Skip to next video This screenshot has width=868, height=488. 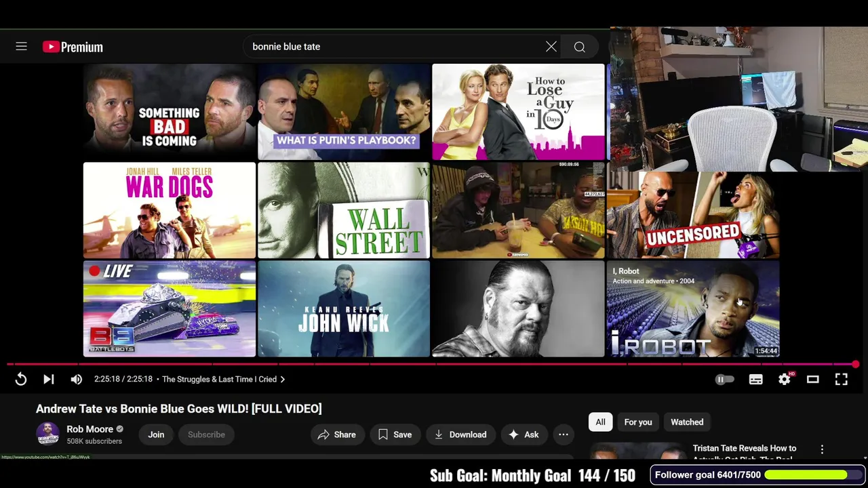click(x=49, y=380)
